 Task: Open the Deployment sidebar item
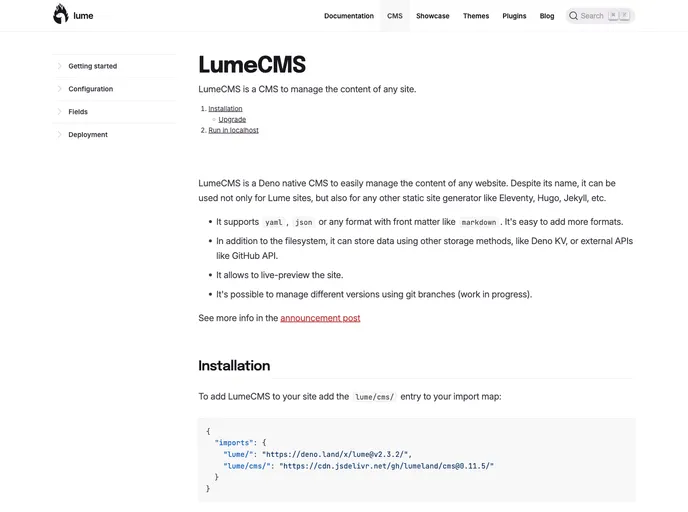88,134
